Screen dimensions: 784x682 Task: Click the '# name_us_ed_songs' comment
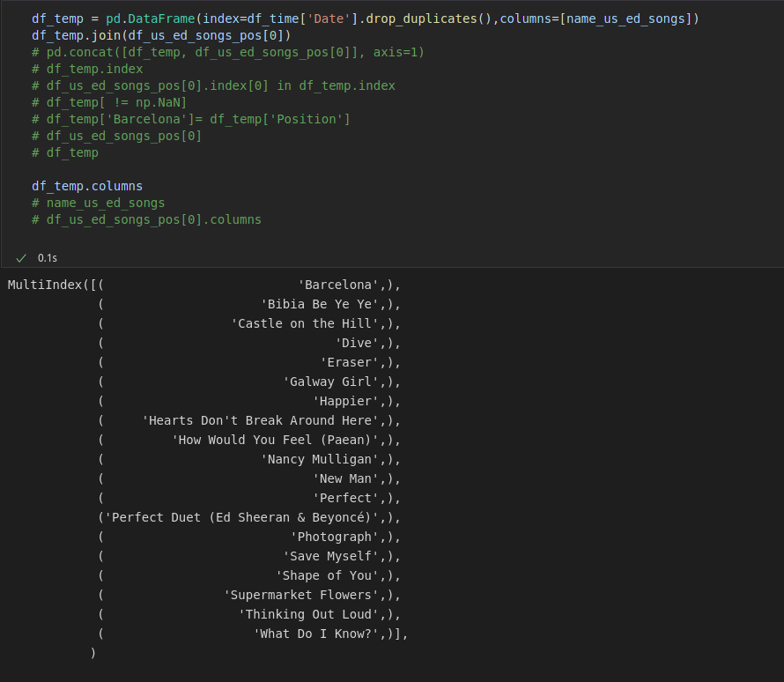98,203
